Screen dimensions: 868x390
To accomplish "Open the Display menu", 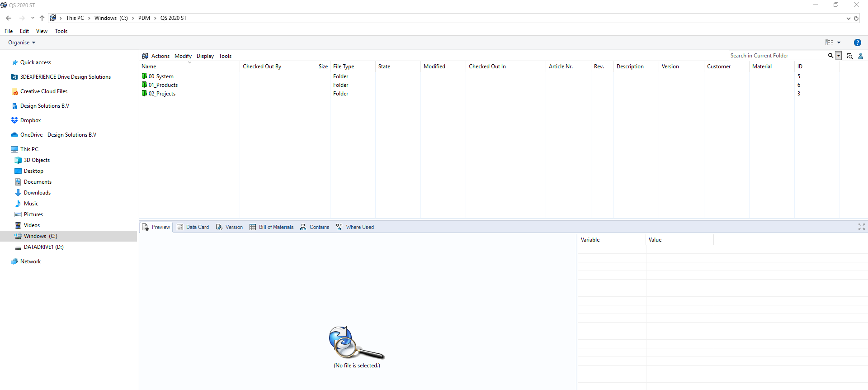I will tap(205, 56).
